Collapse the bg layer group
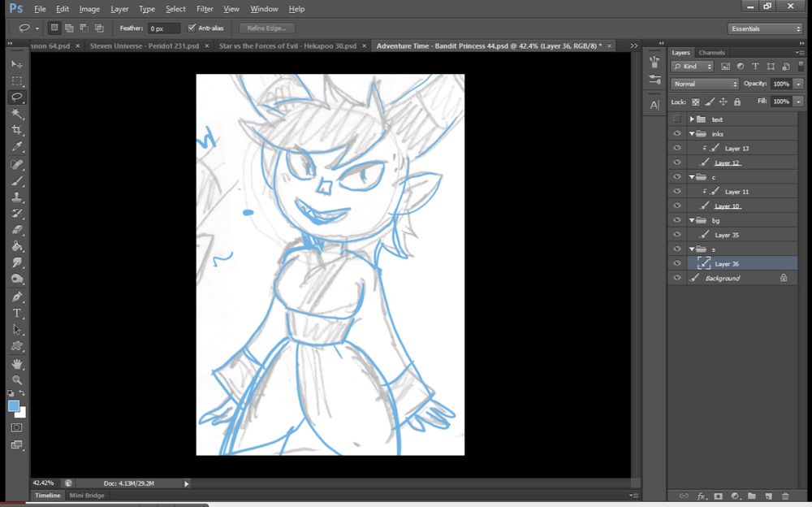 tap(691, 220)
